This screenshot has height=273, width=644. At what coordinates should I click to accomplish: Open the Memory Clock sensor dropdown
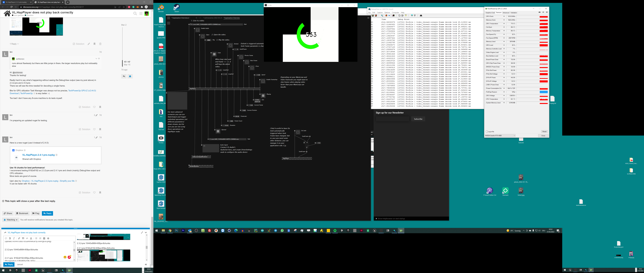click(504, 20)
